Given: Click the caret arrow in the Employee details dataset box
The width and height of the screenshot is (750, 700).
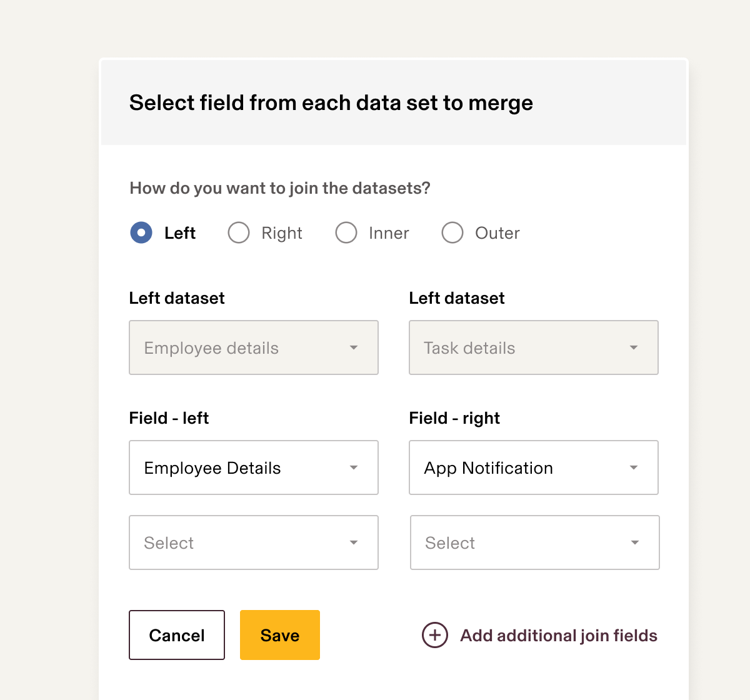Looking at the screenshot, I should [354, 347].
